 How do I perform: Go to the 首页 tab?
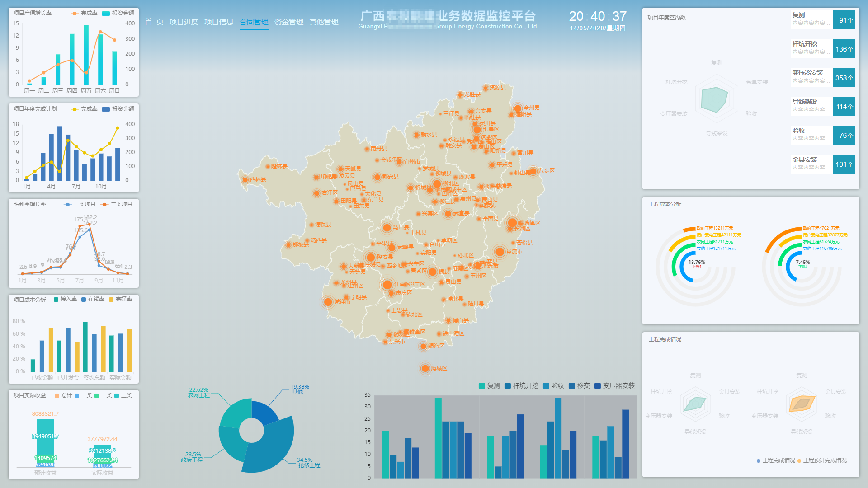[x=154, y=22]
